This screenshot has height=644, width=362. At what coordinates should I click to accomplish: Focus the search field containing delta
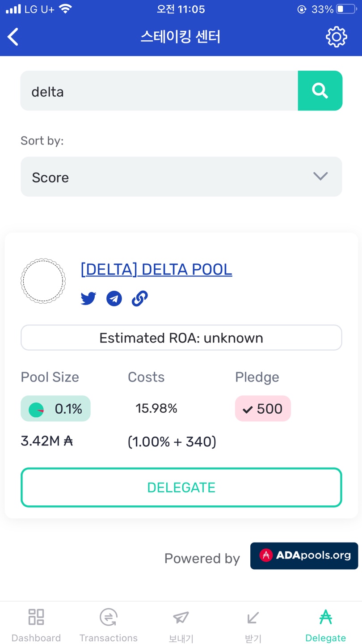[159, 91]
